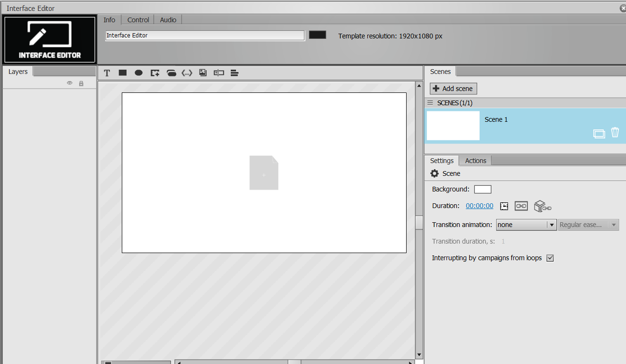Click the canvas vertical scrollbar down arrow

418,355
